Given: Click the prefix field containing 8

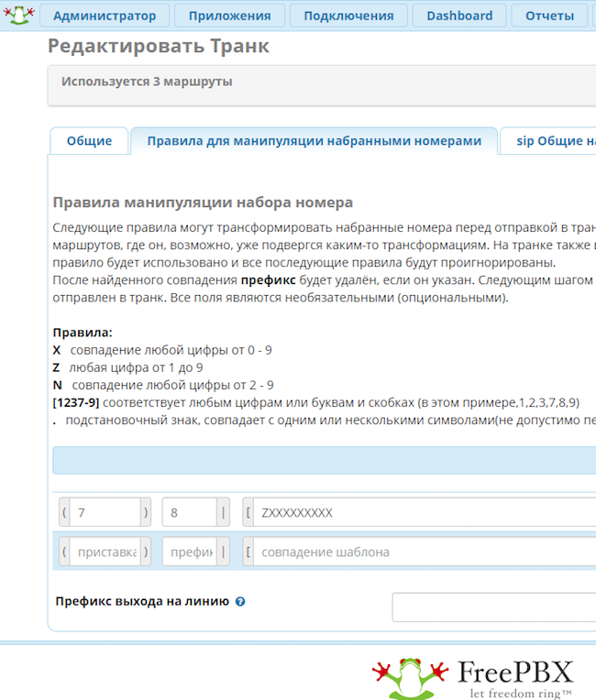Looking at the screenshot, I should tap(189, 512).
